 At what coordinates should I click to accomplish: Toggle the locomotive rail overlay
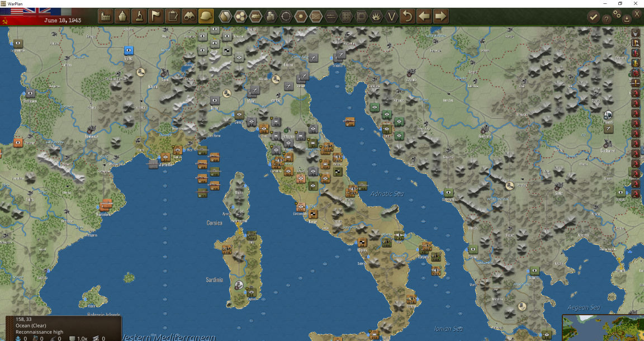(255, 17)
